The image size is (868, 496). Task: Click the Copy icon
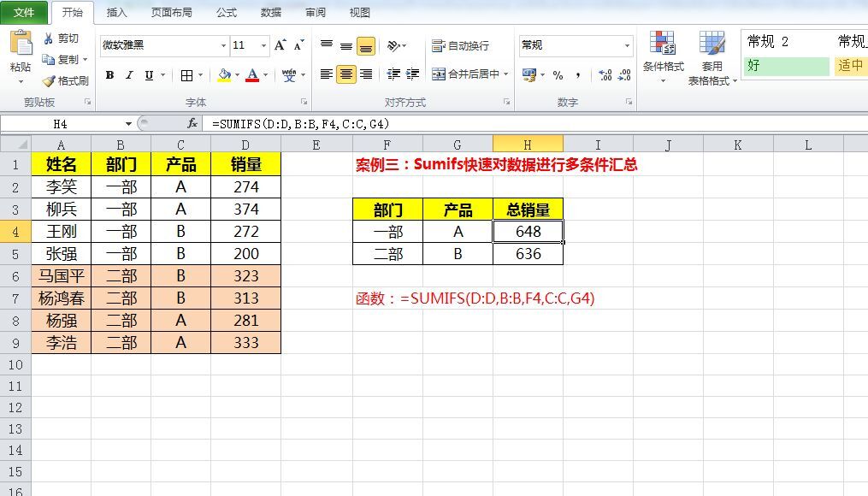point(49,59)
